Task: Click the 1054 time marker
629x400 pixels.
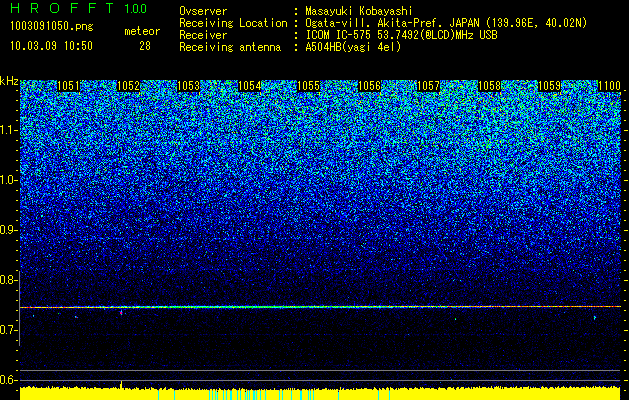Action: point(249,86)
